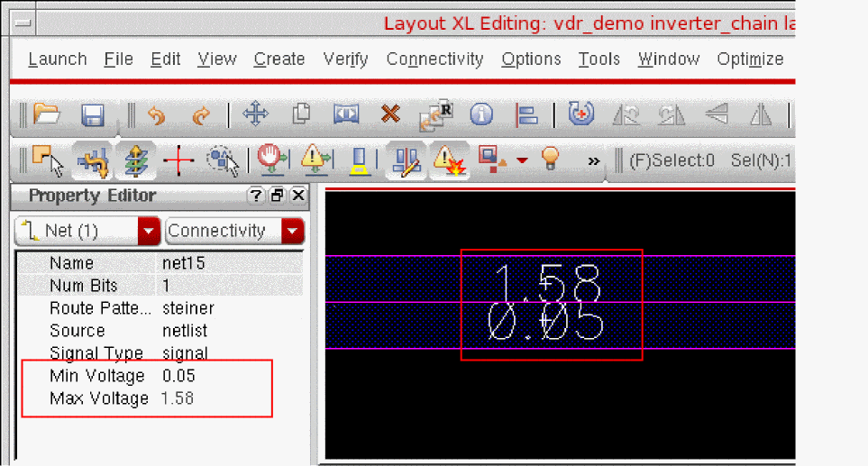This screenshot has height=466, width=868.
Task: Select the Num Bits value 1
Action: click(x=166, y=286)
